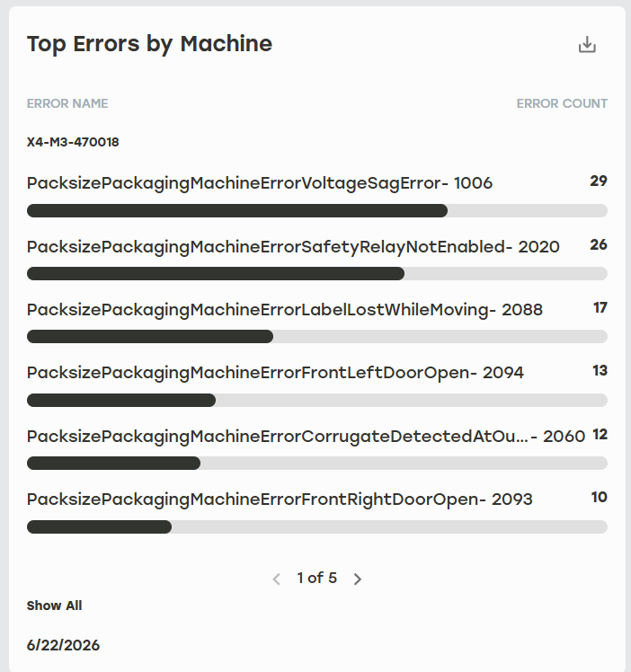Click the VoltageSagError progress bar
The image size is (631, 672).
click(x=316, y=210)
